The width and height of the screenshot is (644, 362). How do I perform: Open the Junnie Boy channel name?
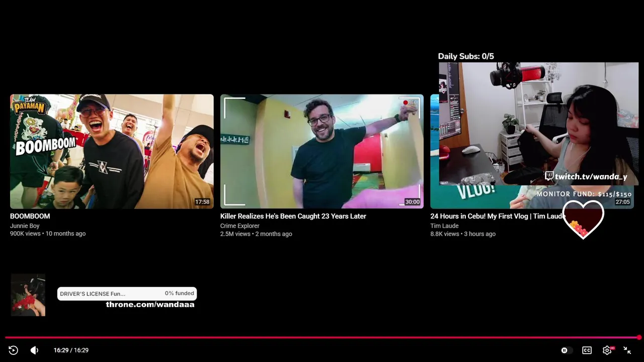[25, 226]
